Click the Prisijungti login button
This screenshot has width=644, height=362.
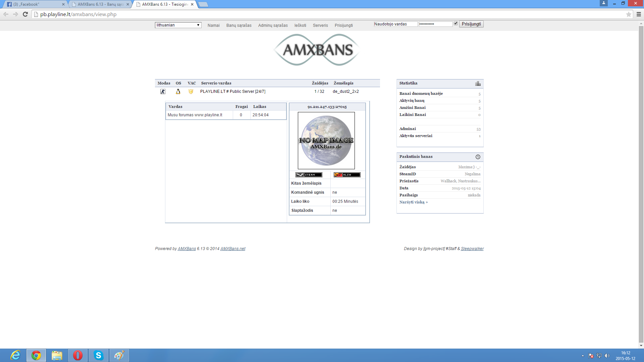[x=471, y=24]
